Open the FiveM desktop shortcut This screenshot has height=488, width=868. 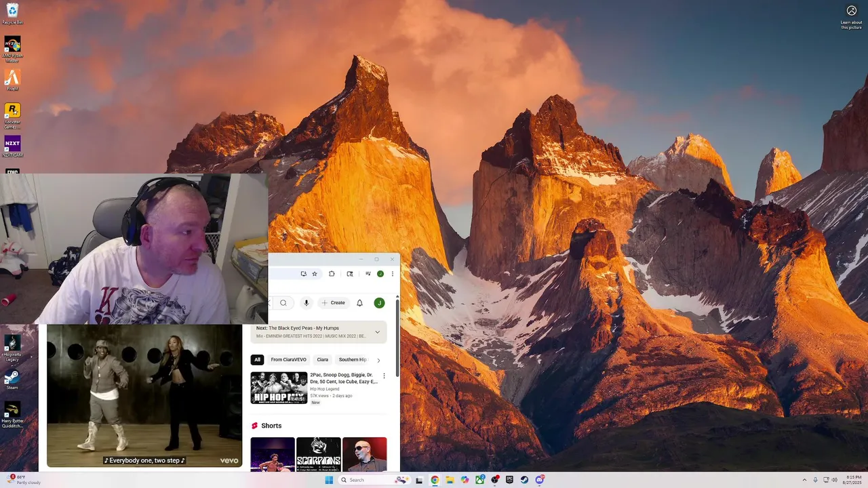(12, 80)
